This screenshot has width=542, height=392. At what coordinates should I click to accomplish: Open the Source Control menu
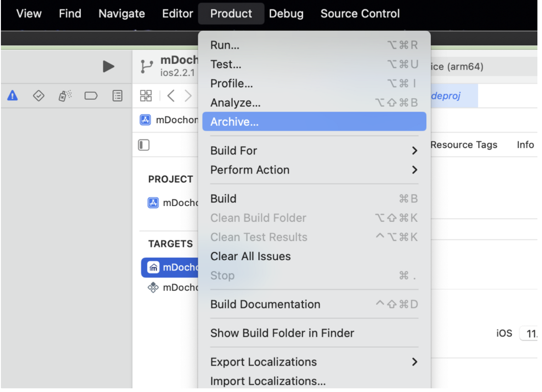click(x=360, y=13)
